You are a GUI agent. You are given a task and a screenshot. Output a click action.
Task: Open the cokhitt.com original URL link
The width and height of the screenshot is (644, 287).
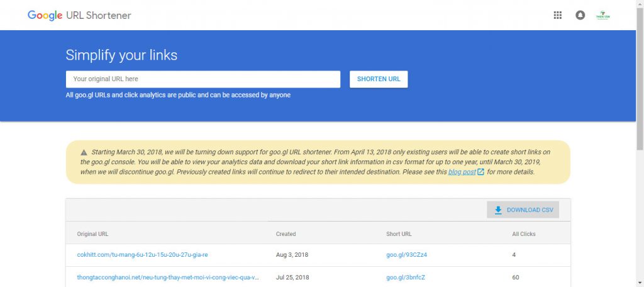(142, 254)
